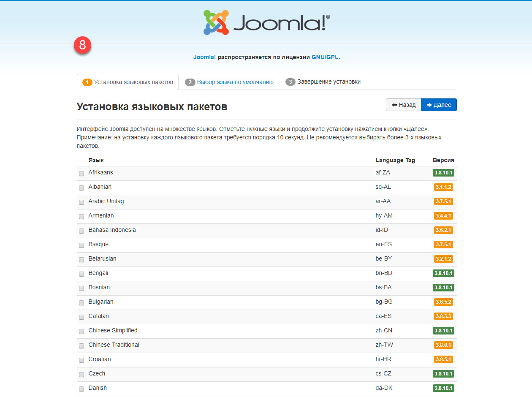Tick the Czech language checkbox

point(81,374)
